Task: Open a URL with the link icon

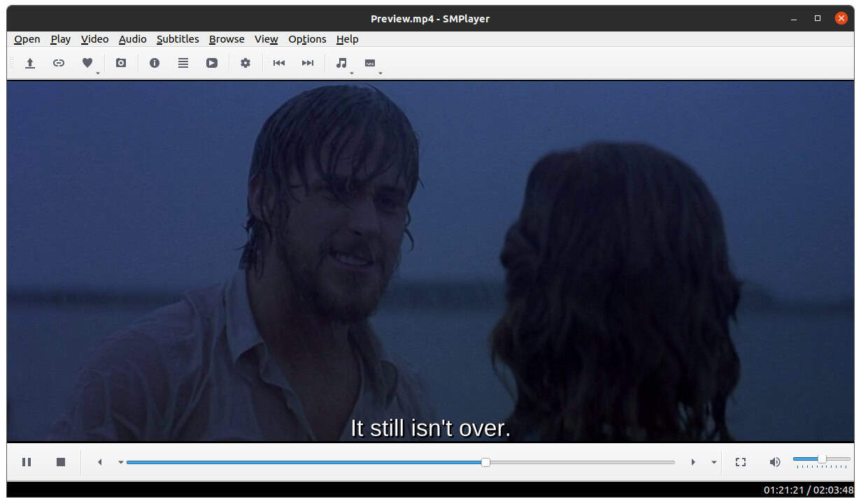Action: (58, 63)
